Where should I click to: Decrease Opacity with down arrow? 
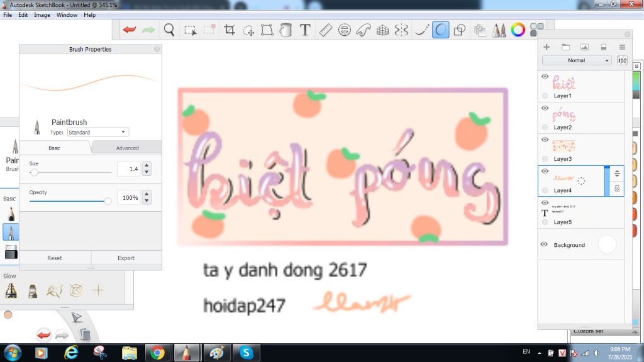pos(147,201)
